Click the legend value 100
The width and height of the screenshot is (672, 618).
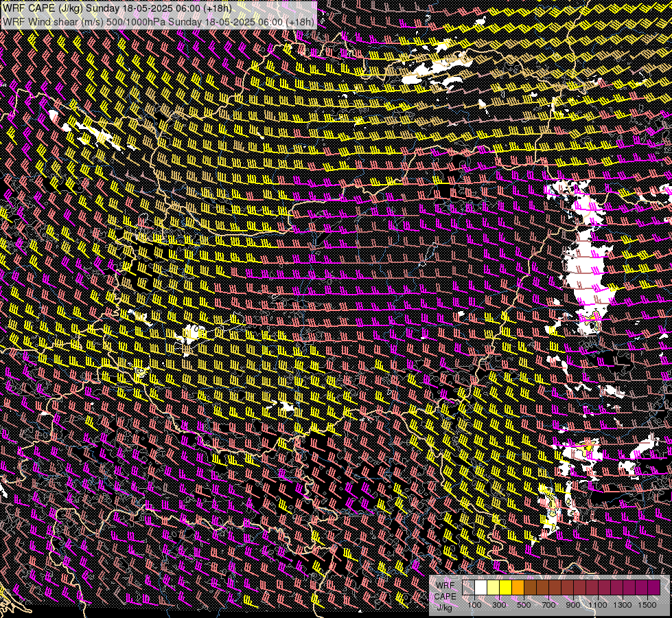(x=475, y=605)
